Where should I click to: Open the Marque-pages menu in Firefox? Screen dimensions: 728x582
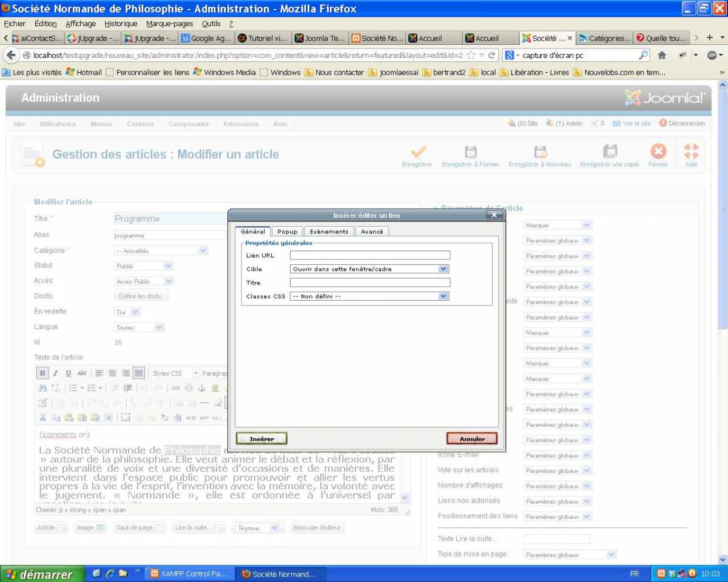169,24
